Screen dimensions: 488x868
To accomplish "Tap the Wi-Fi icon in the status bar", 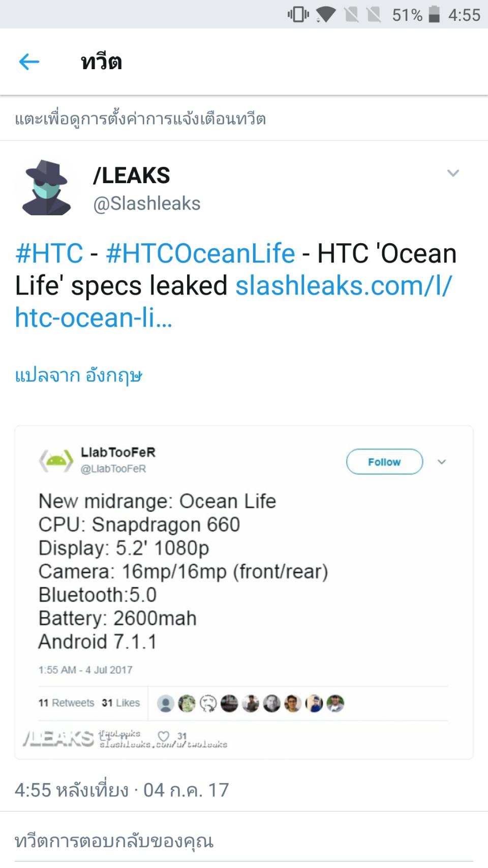I will point(326,14).
